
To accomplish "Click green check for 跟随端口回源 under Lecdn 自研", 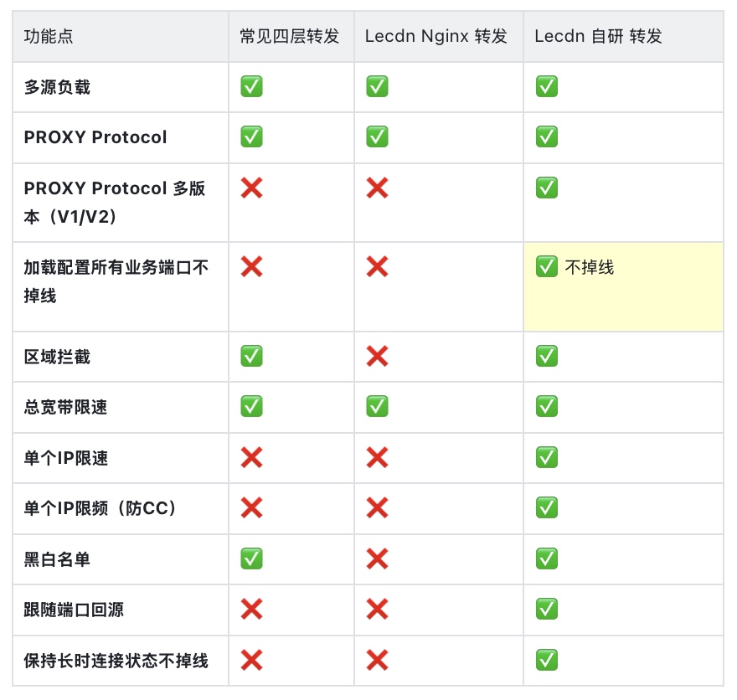I will pyautogui.click(x=547, y=609).
